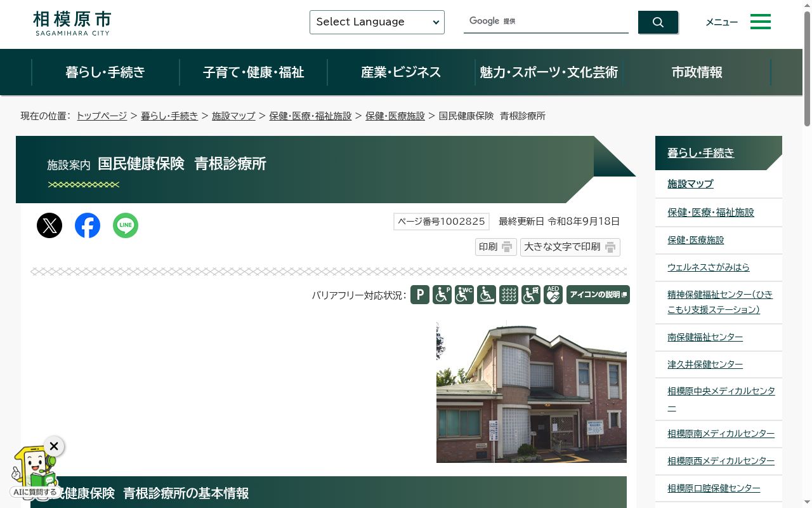Open the green hamburger menu icon
The image size is (812, 508).
pos(761,22)
